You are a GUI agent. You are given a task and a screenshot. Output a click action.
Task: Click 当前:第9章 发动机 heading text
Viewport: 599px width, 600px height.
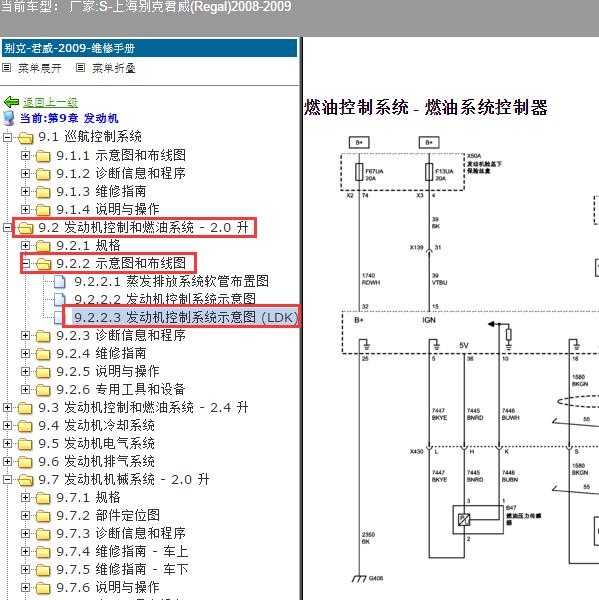tap(69, 118)
